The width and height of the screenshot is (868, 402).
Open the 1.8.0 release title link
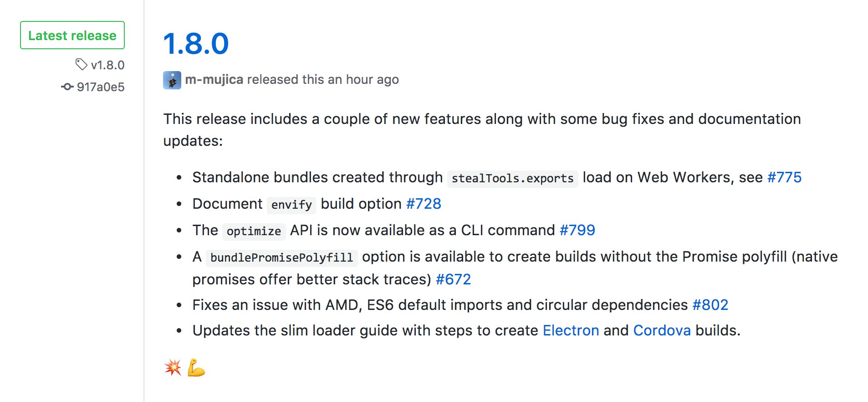pyautogui.click(x=196, y=44)
